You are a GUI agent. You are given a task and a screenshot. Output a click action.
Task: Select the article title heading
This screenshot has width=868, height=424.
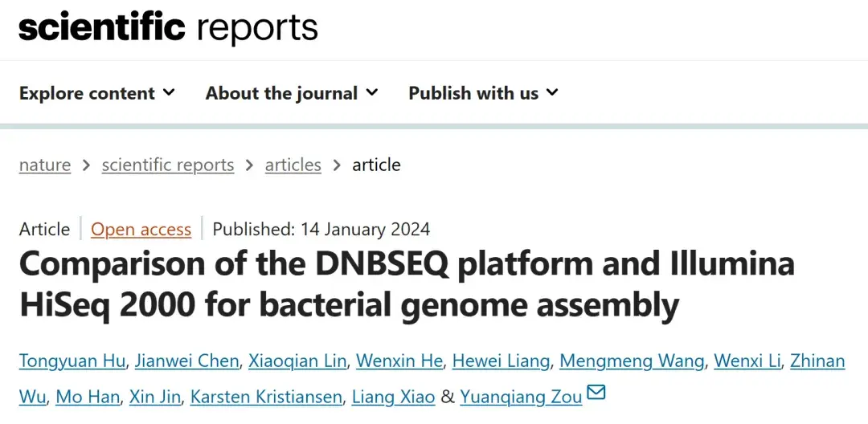[407, 284]
